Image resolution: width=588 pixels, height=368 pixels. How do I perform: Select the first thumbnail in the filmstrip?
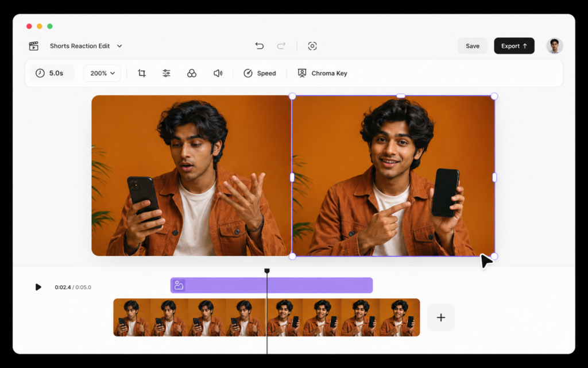coord(132,317)
